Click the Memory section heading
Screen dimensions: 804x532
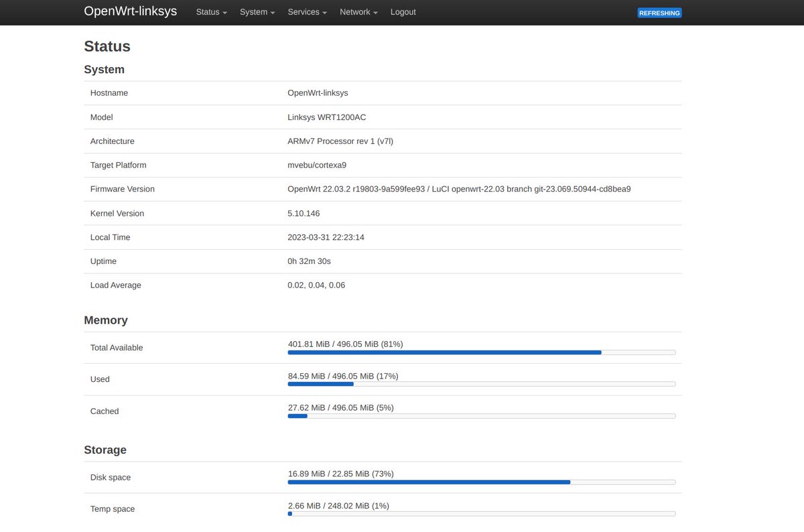[x=106, y=320]
